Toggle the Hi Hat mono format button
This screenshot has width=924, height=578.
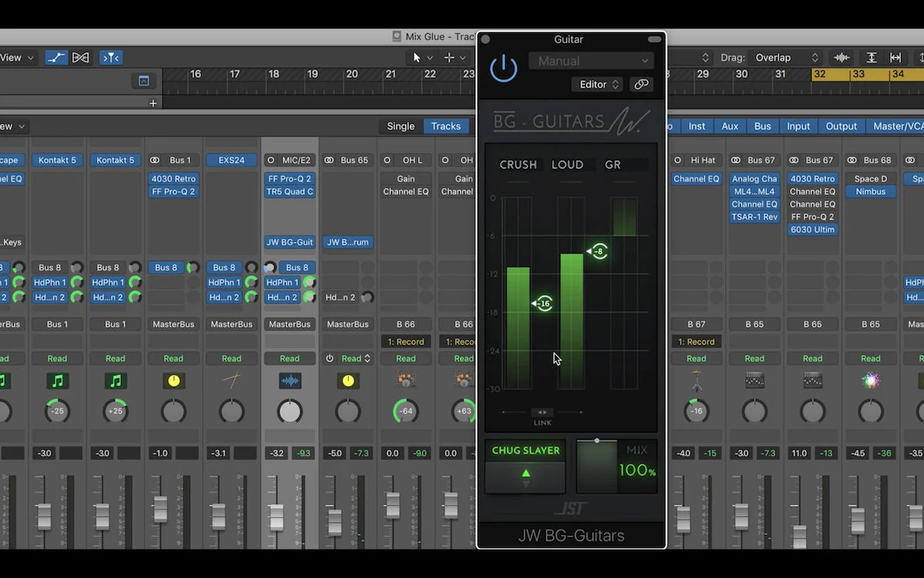678,160
